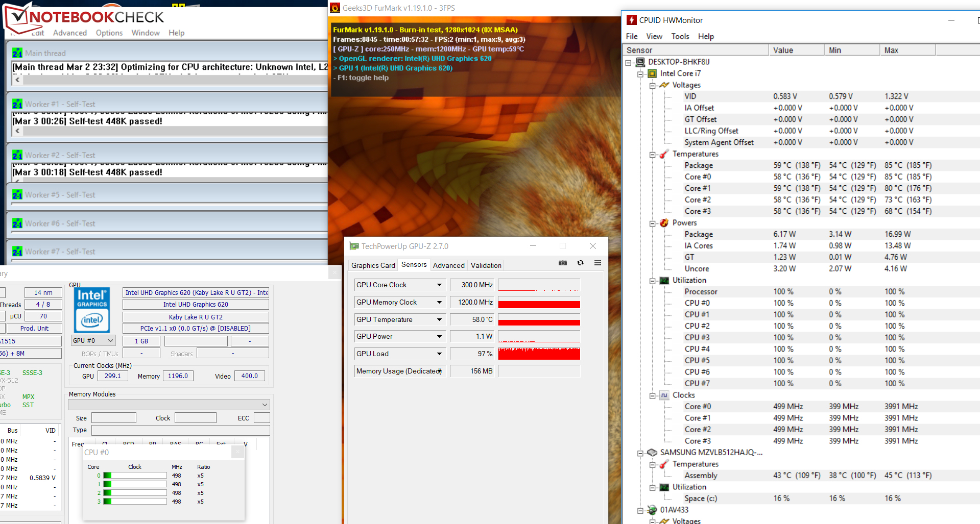The height and width of the screenshot is (524, 980).
Task: Click the Kaby Lake R U GT2 field
Action: point(196,317)
